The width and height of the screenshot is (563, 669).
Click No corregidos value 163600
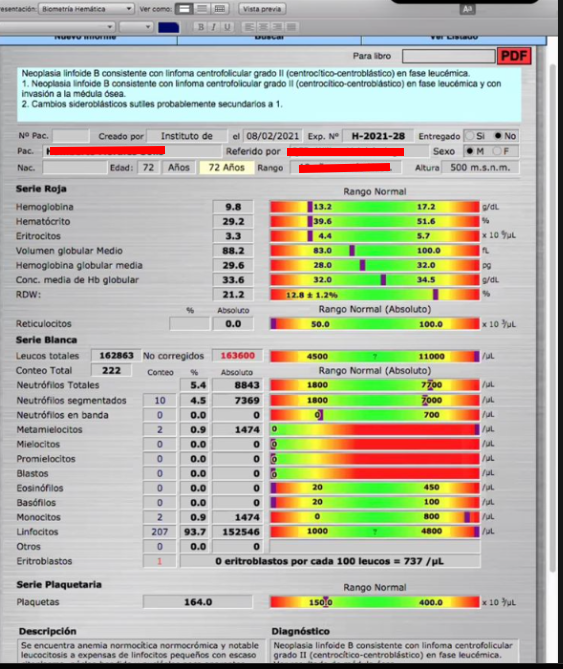(x=238, y=355)
